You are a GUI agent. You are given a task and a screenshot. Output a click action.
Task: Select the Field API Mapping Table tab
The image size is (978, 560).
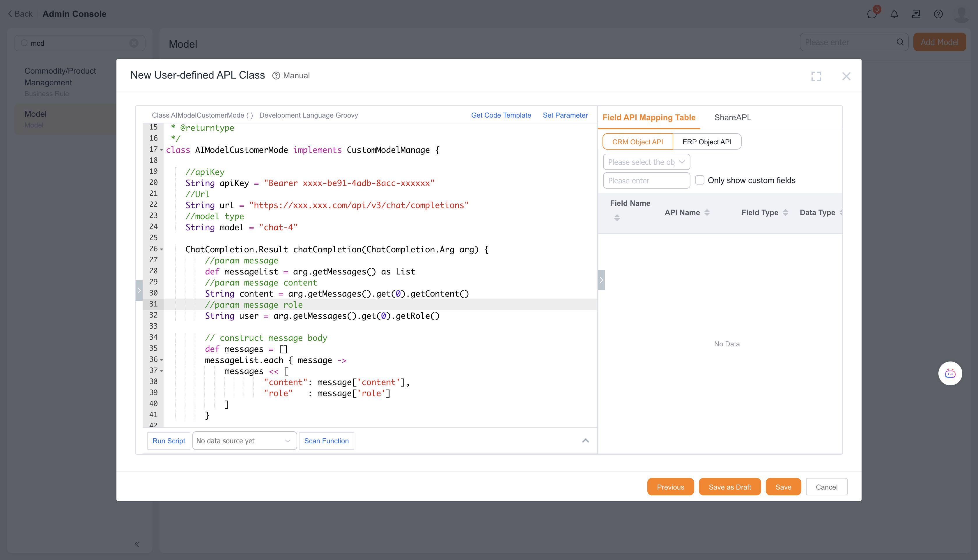pos(649,118)
